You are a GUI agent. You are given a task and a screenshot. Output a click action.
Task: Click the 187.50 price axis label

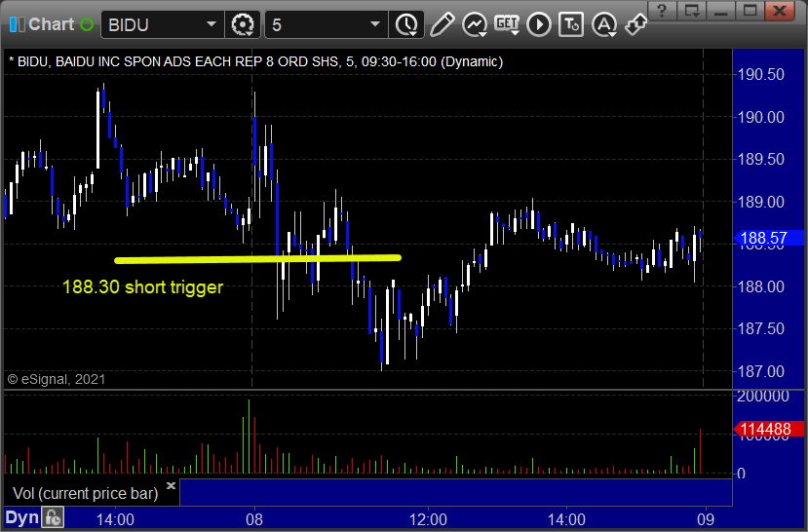pos(761,328)
